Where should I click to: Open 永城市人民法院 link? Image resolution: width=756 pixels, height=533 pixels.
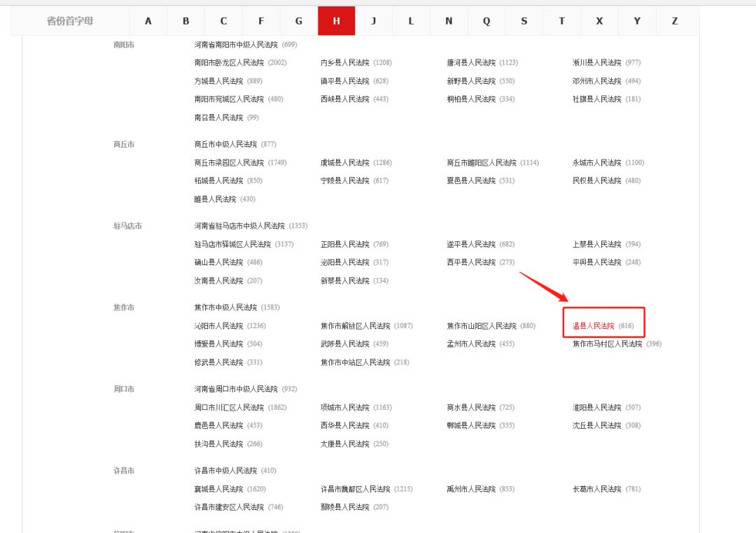[x=597, y=162]
